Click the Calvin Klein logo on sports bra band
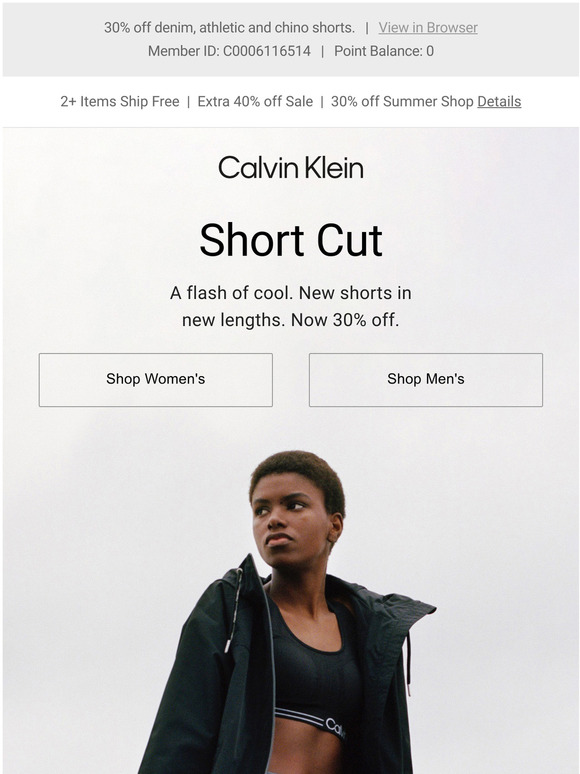This screenshot has height=774, width=580. tap(336, 728)
